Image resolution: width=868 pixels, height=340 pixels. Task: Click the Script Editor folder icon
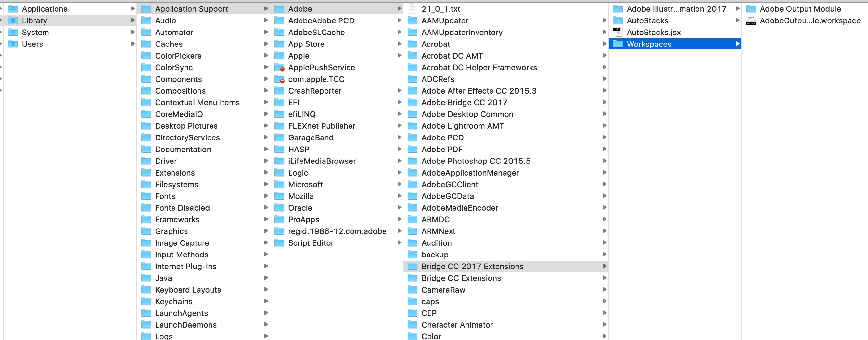[279, 243]
